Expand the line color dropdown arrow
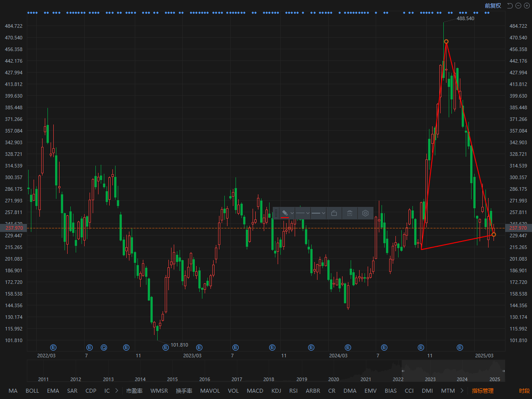 292,214
